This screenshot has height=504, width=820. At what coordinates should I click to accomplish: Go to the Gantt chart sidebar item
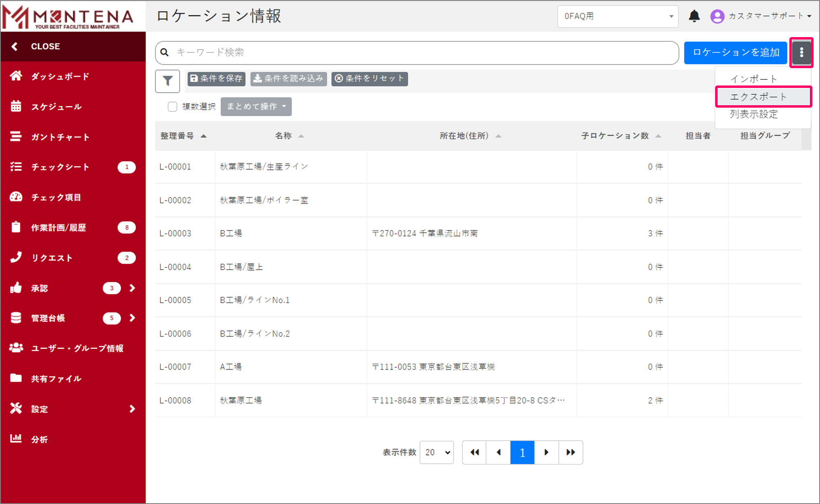tap(60, 137)
